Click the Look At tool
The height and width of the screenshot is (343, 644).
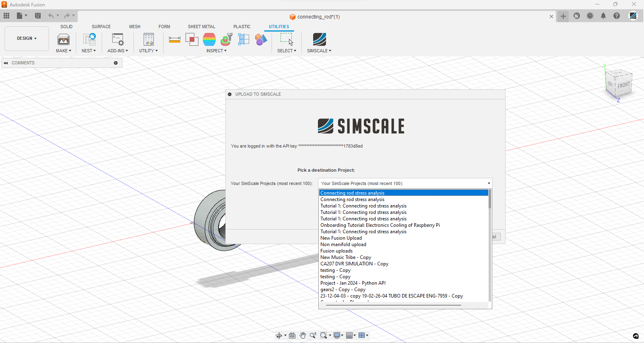point(292,335)
